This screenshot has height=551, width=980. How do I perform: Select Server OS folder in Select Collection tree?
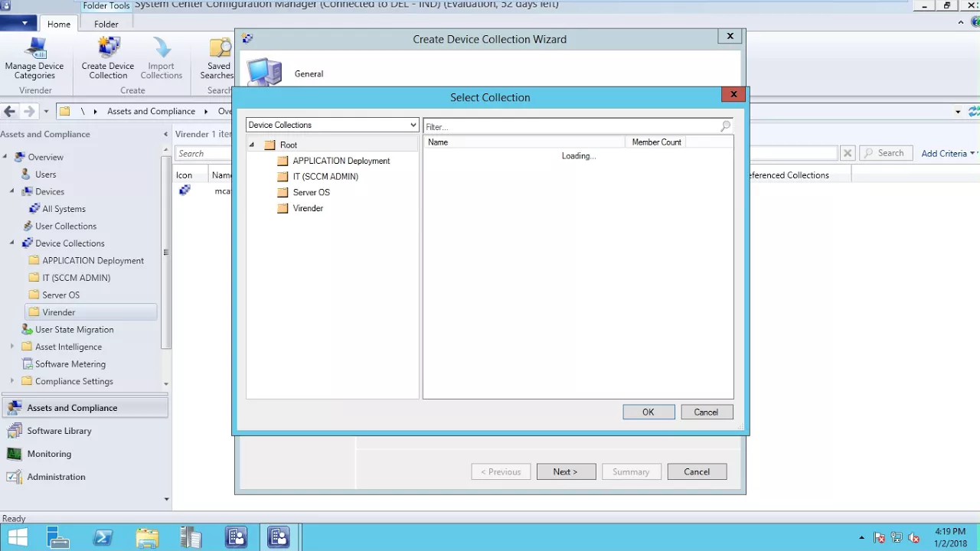[x=303, y=192]
